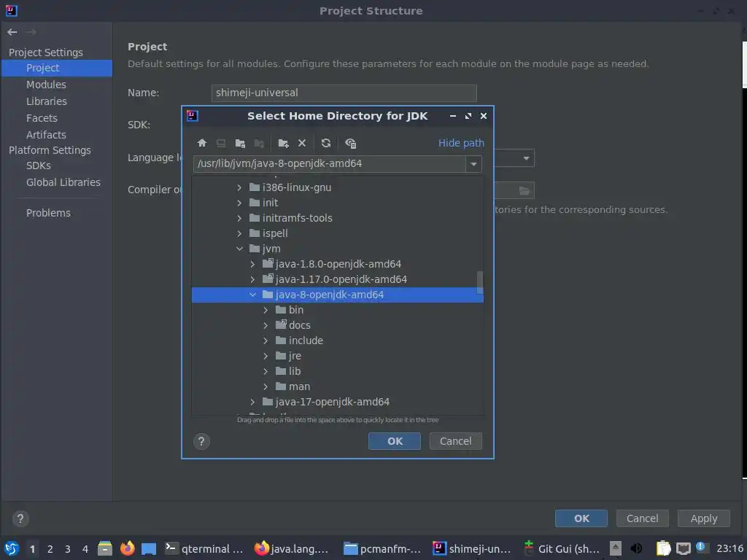Click the back arrow in Project Structure
This screenshot has height=560, width=747.
point(12,32)
